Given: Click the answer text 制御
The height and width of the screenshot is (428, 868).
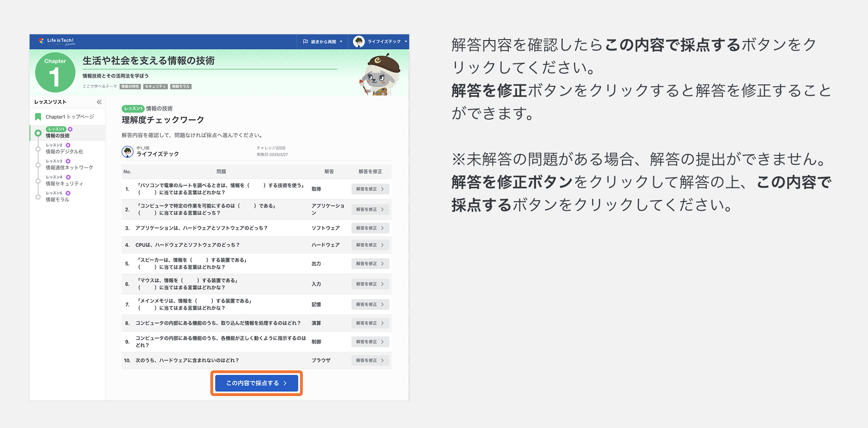Looking at the screenshot, I should (316, 342).
